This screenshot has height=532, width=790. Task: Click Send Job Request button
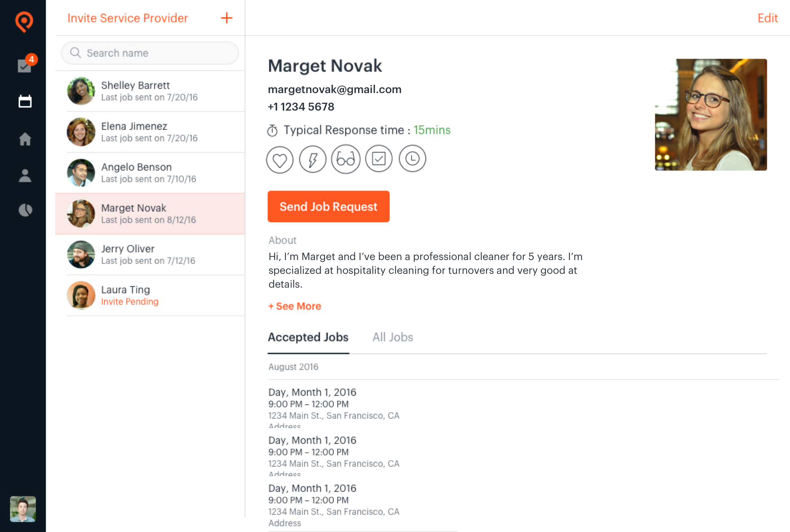coord(329,207)
